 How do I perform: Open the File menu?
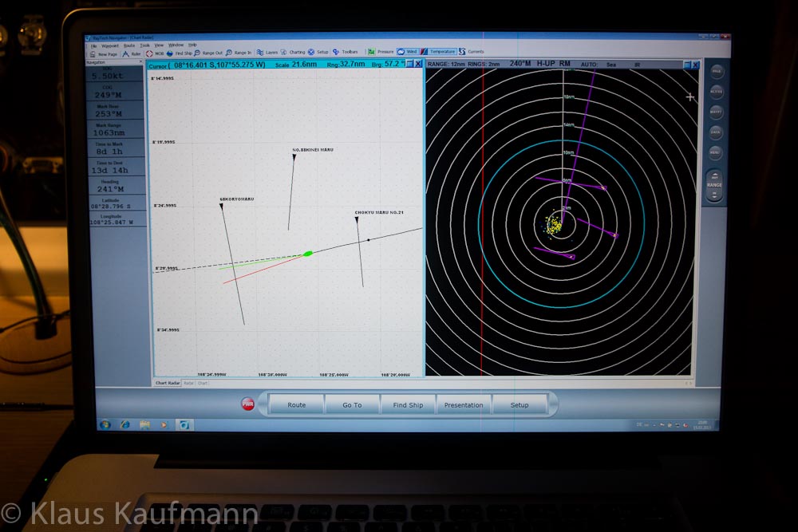pos(94,45)
